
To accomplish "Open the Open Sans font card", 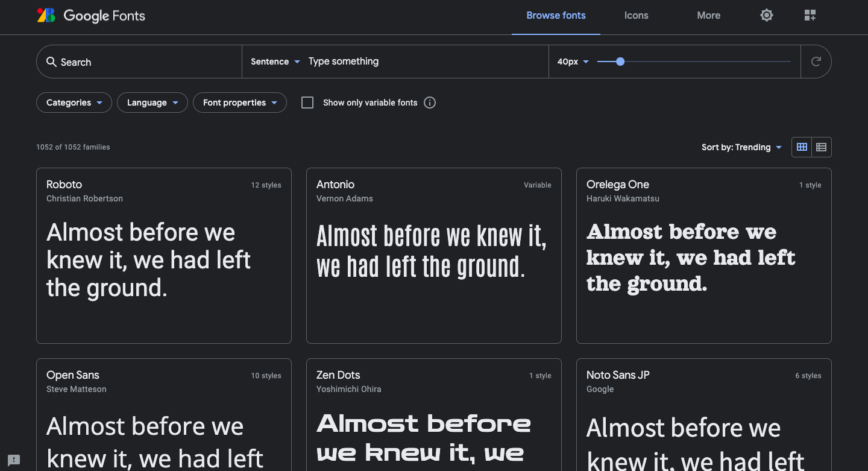I will tap(164, 415).
